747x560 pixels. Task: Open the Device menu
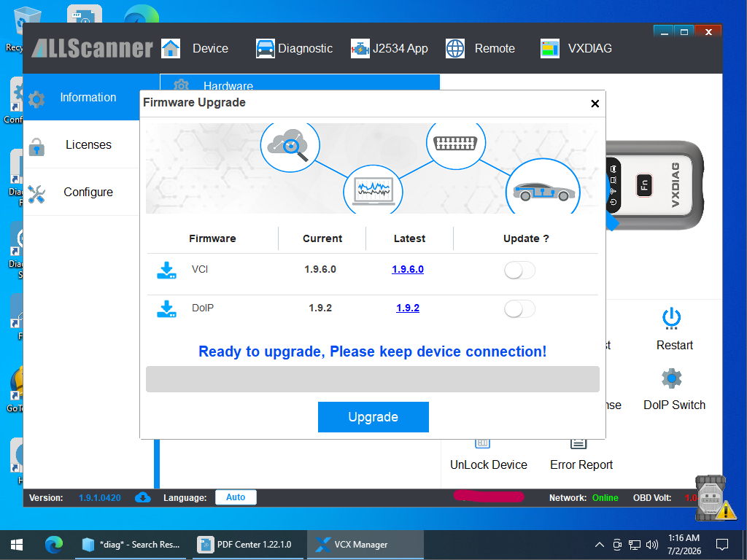210,49
